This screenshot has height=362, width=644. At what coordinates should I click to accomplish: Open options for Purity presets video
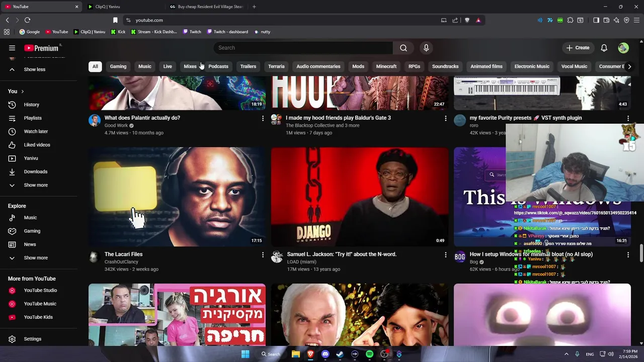(x=628, y=118)
